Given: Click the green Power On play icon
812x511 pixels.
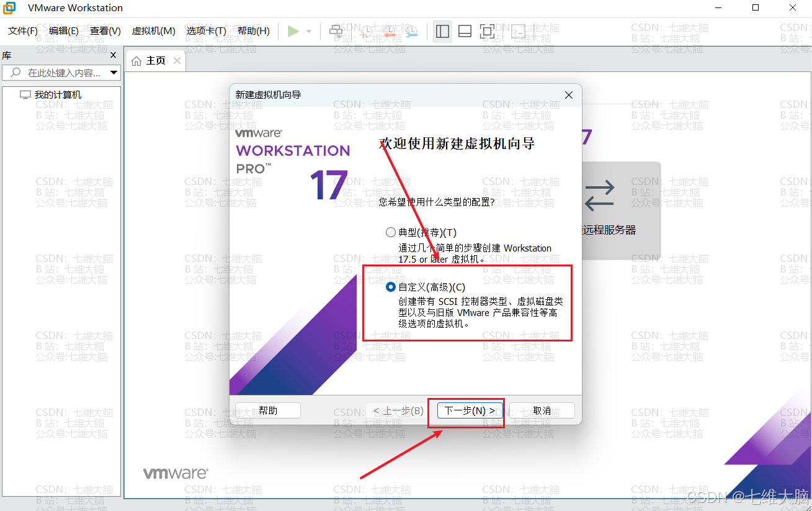Looking at the screenshot, I should pos(293,31).
